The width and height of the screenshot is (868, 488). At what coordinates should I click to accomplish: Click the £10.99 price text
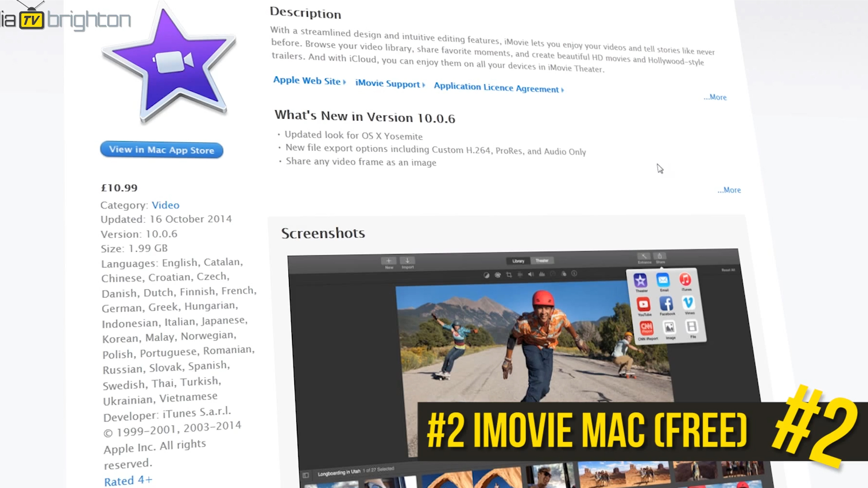[x=119, y=188]
